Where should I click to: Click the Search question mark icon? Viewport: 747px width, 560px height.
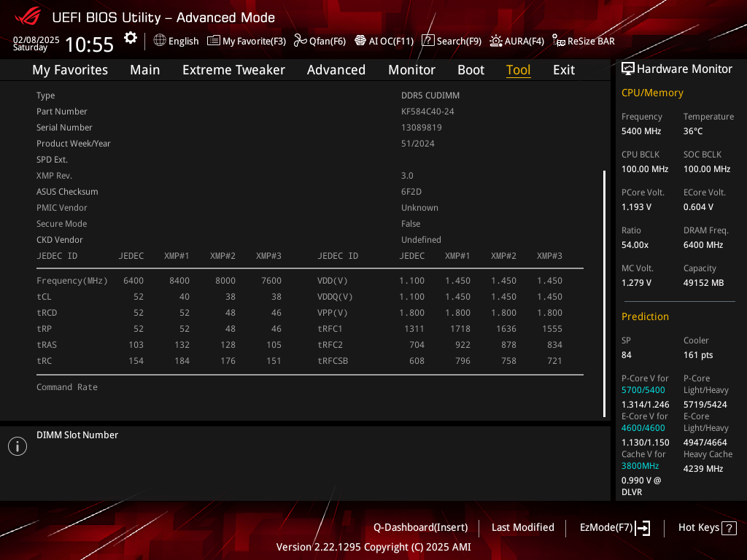tap(427, 41)
